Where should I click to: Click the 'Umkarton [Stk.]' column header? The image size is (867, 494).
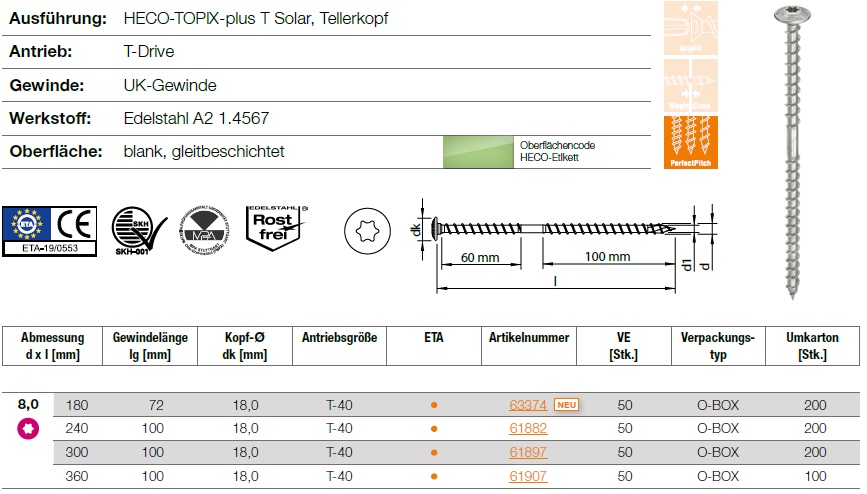[x=813, y=346]
